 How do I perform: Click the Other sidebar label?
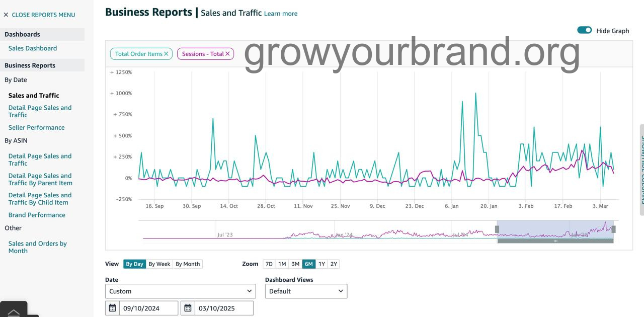coord(13,228)
